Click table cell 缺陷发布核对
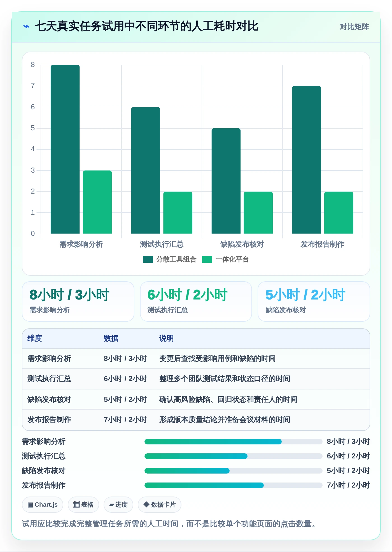The image size is (392, 552). [x=49, y=400]
